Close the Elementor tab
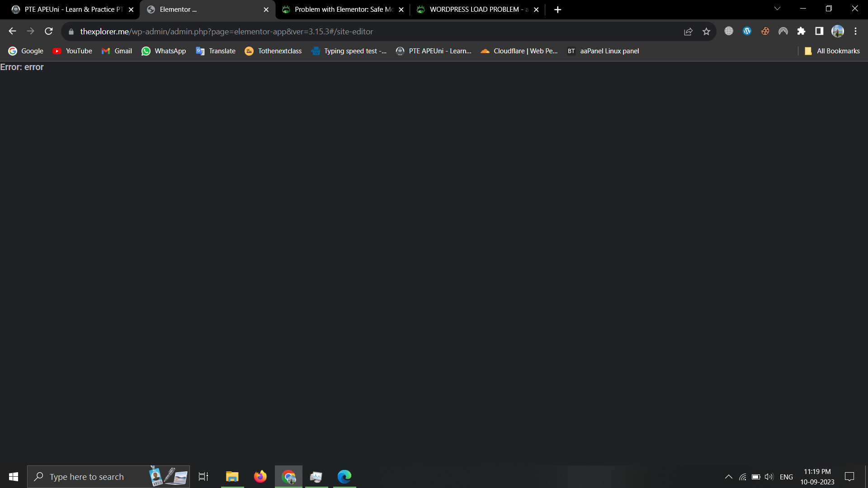The image size is (868, 488). tap(266, 9)
